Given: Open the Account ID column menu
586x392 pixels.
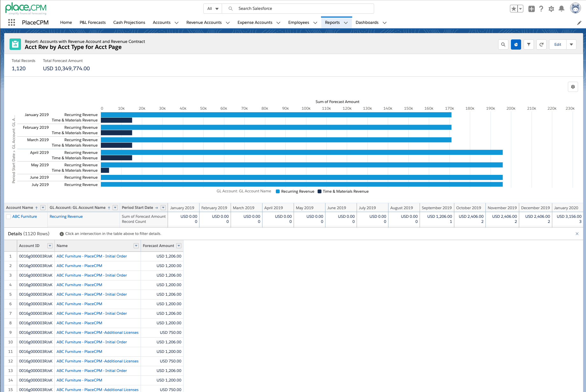Looking at the screenshot, I should tap(50, 246).
